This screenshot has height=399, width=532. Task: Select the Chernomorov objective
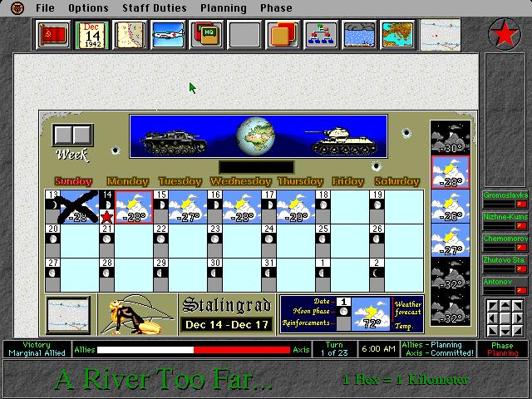505,243
